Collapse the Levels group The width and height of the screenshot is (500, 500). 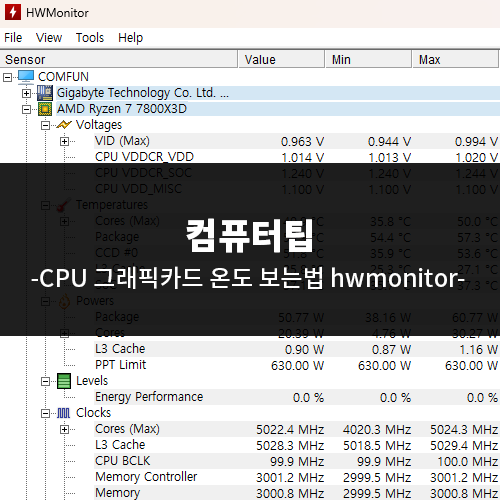[45, 381]
